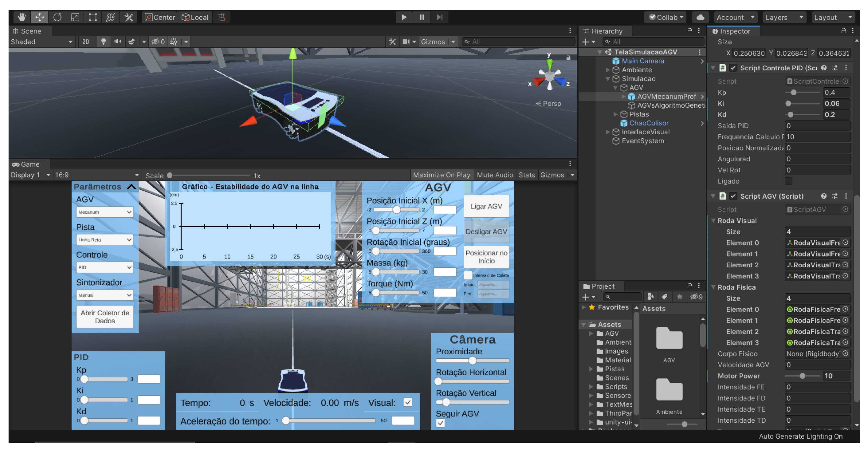Image resolution: width=868 pixels, height=451 pixels.
Task: Click the Ligar AGV button
Action: click(x=486, y=206)
